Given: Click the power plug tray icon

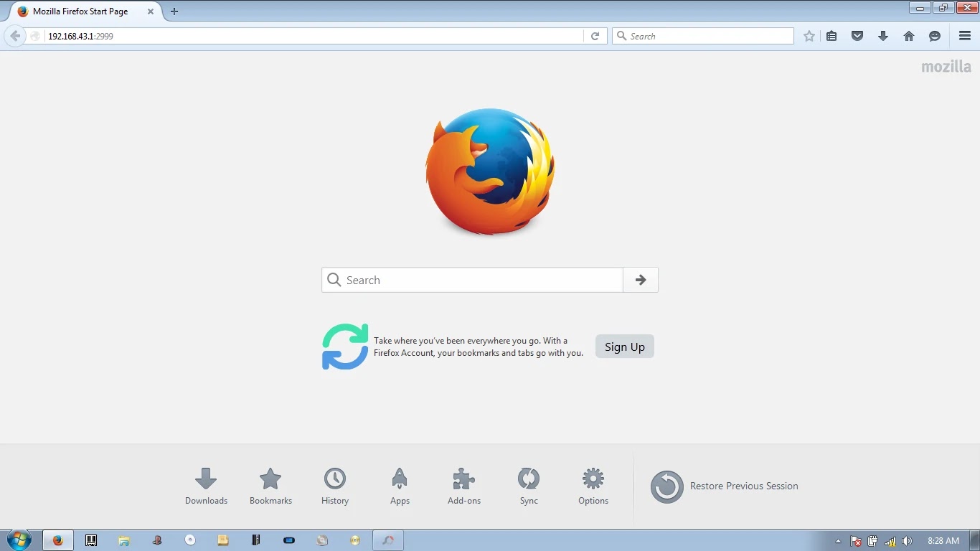Looking at the screenshot, I should (873, 541).
